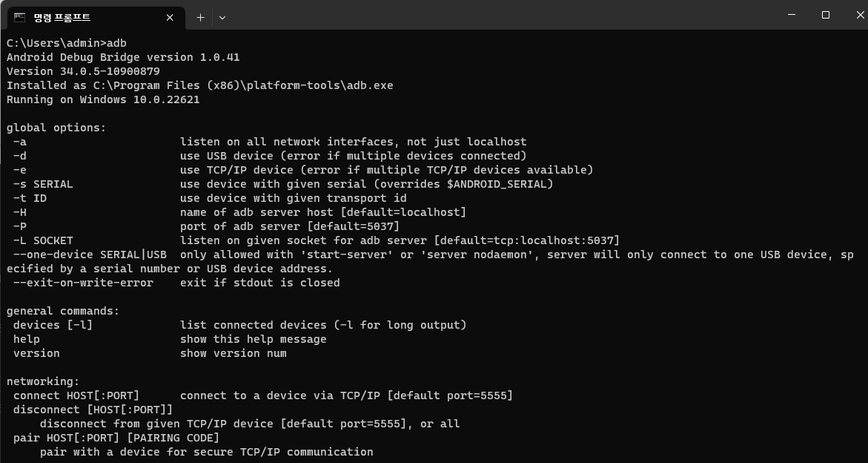
Task: Open a new tab with the plus button
Action: click(x=200, y=17)
